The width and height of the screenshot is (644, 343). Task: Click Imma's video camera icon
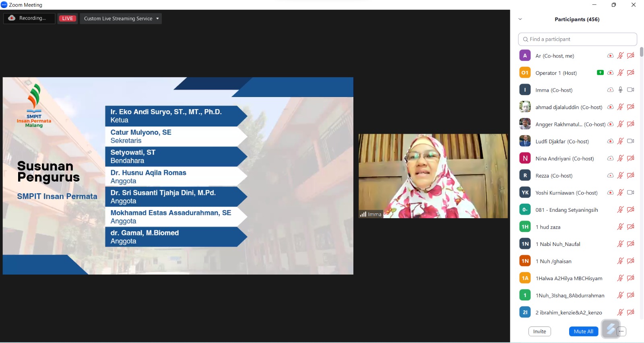pyautogui.click(x=631, y=90)
